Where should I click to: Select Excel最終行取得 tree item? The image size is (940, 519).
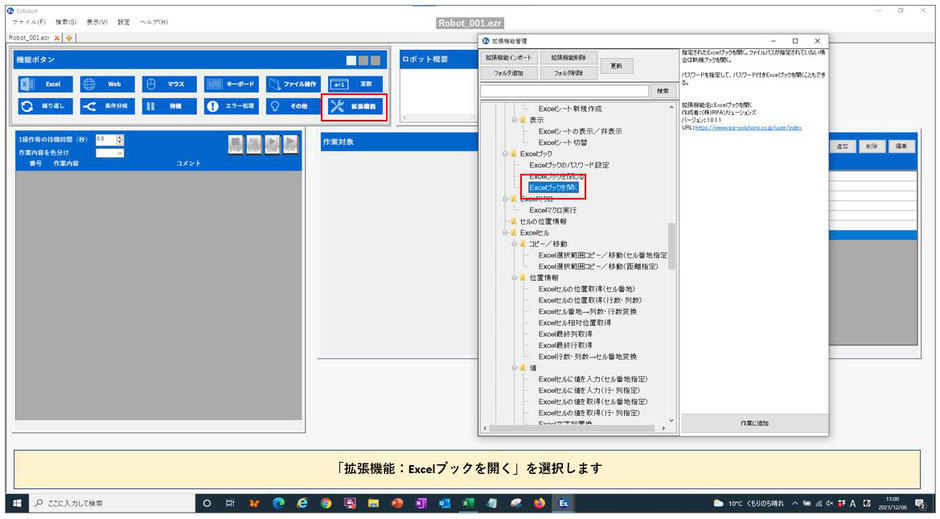[565, 345]
